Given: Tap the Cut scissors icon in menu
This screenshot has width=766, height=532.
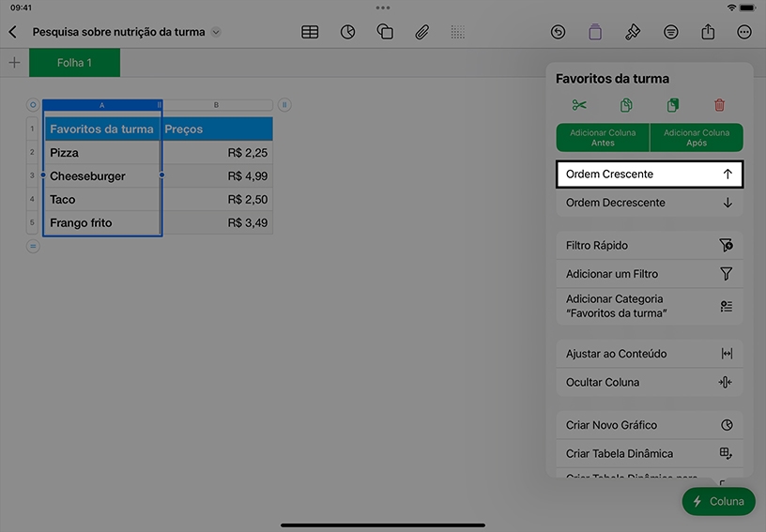Looking at the screenshot, I should tap(579, 105).
